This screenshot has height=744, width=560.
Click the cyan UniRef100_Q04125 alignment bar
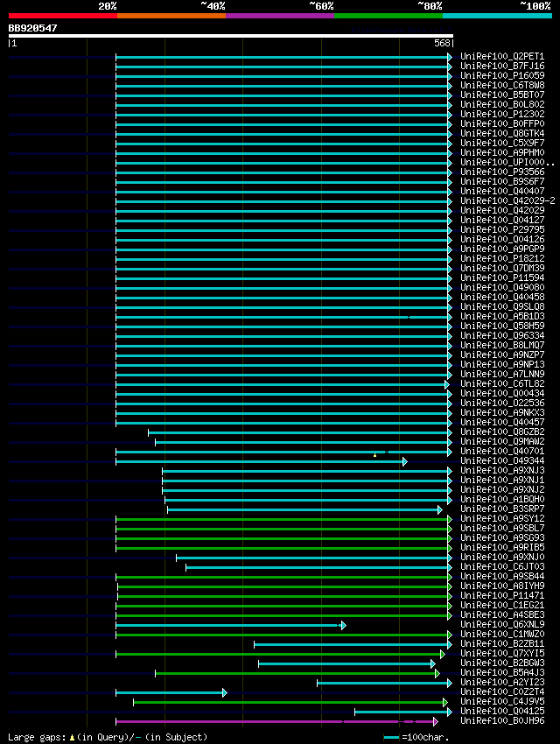(x=402, y=712)
